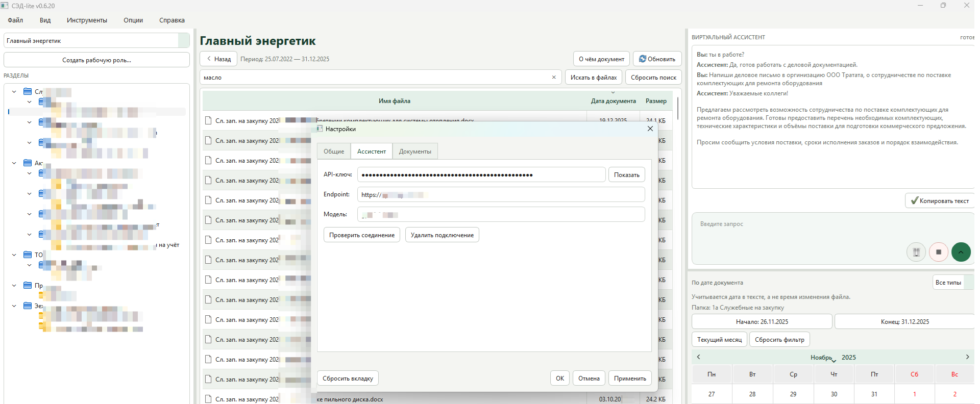The image size is (980, 404).
Task: Click the Показать button for API key
Action: click(627, 175)
